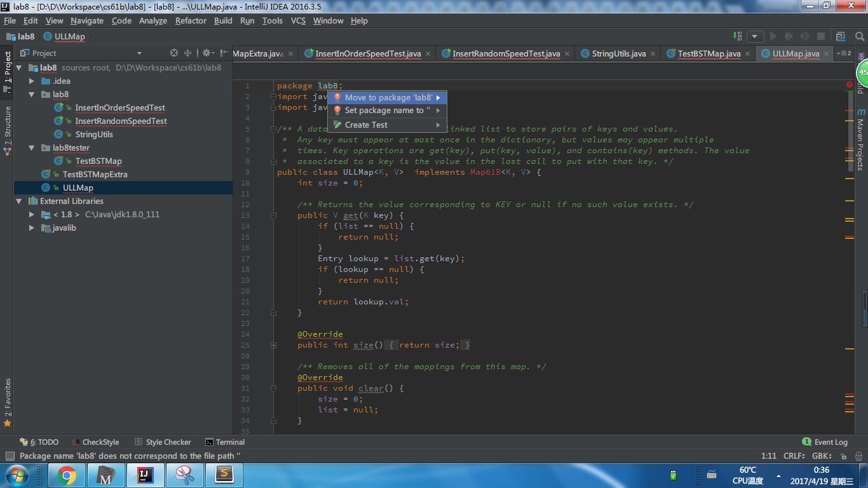Open the CheckStyle tool window
The image size is (868, 488).
tap(95, 442)
